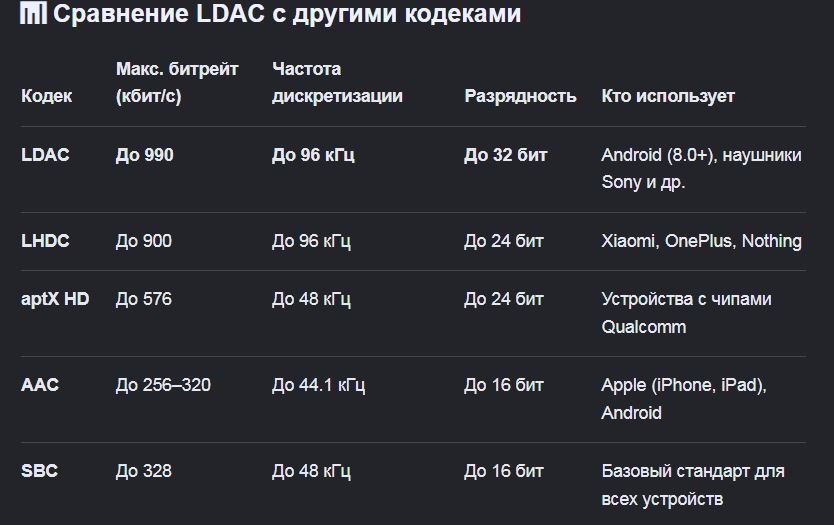
Task: Click the Устройства с чипами Qualcomm text
Action: 687,313
